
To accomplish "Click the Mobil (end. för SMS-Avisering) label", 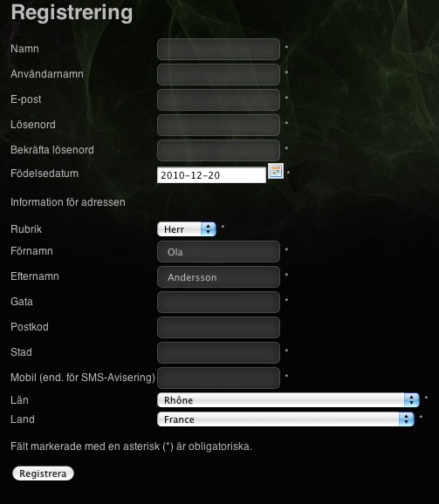I will point(83,378).
